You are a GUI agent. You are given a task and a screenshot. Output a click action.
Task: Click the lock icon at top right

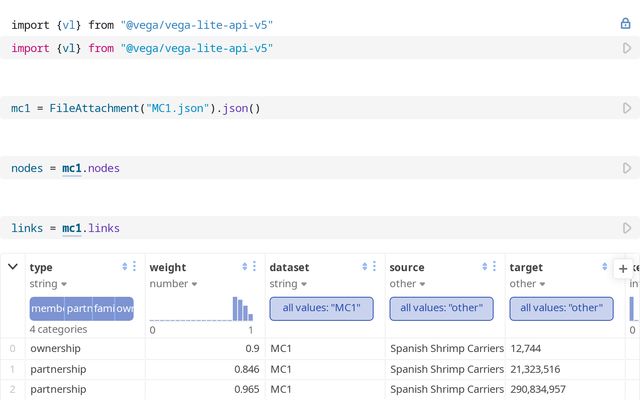[x=626, y=23]
